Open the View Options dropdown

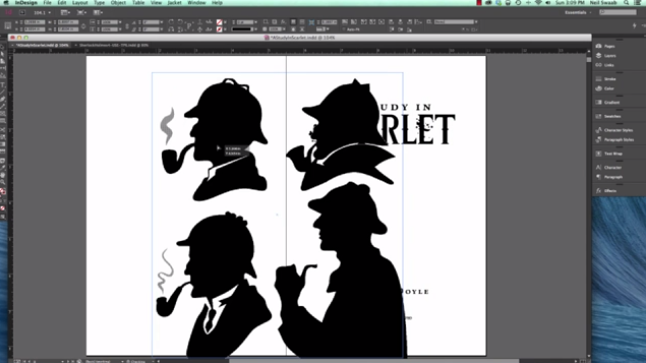click(x=65, y=12)
